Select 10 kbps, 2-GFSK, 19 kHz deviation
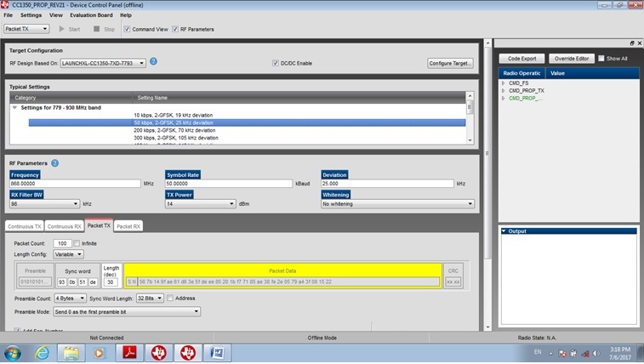Viewport: 644px width, 364px height. click(173, 116)
